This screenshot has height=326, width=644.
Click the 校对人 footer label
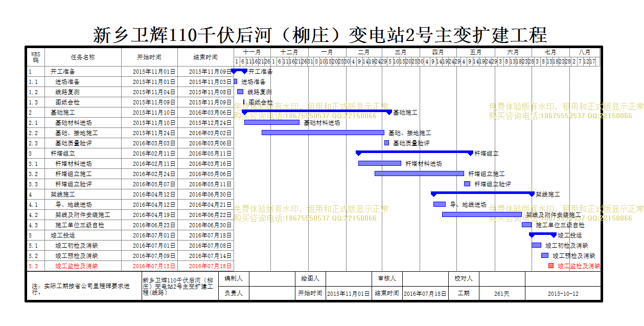[464, 278]
